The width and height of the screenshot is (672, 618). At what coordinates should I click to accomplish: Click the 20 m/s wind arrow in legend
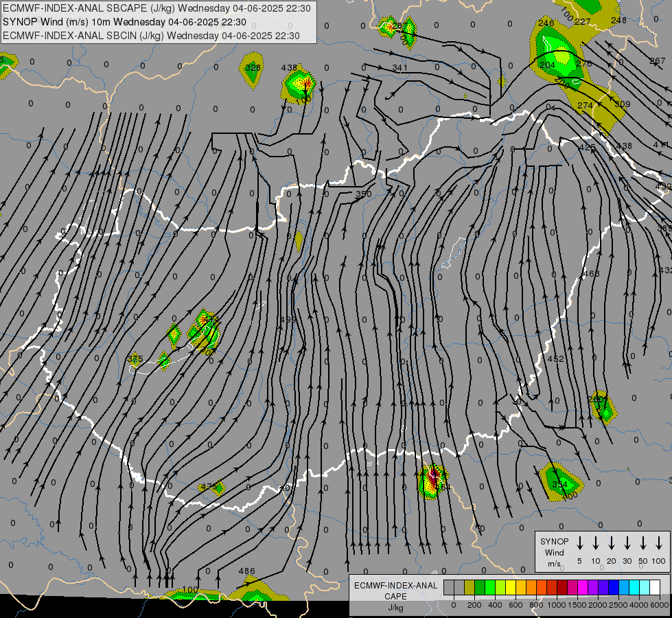coord(611,543)
